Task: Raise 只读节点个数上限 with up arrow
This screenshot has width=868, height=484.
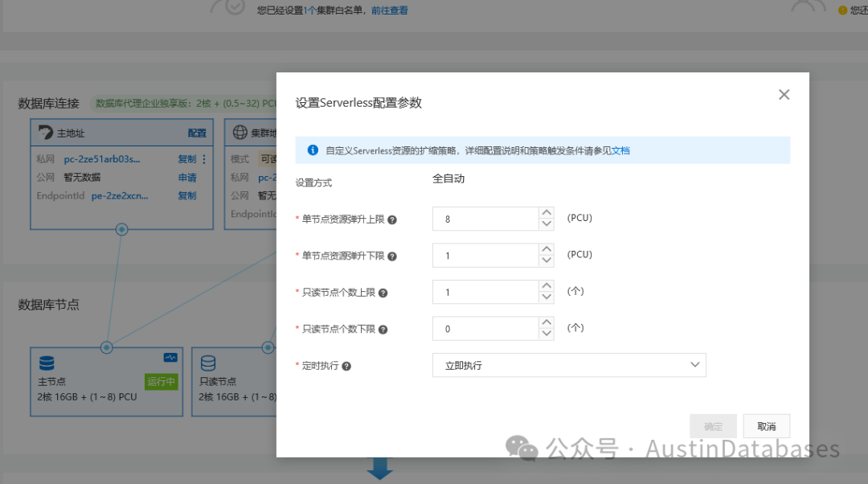Action: (547, 285)
